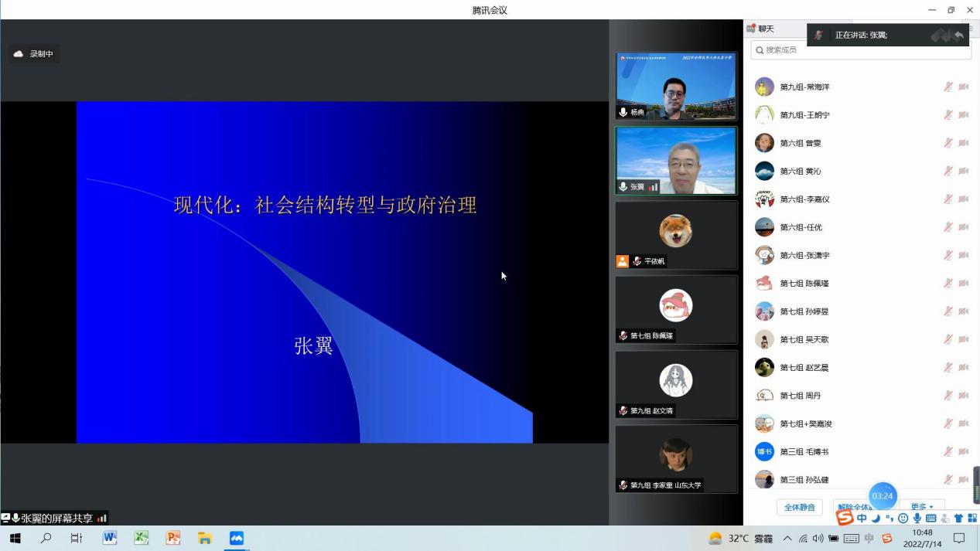Viewport: 980px width, 551px height.
Task: Expand the 更多 dropdown menu
Action: (921, 507)
